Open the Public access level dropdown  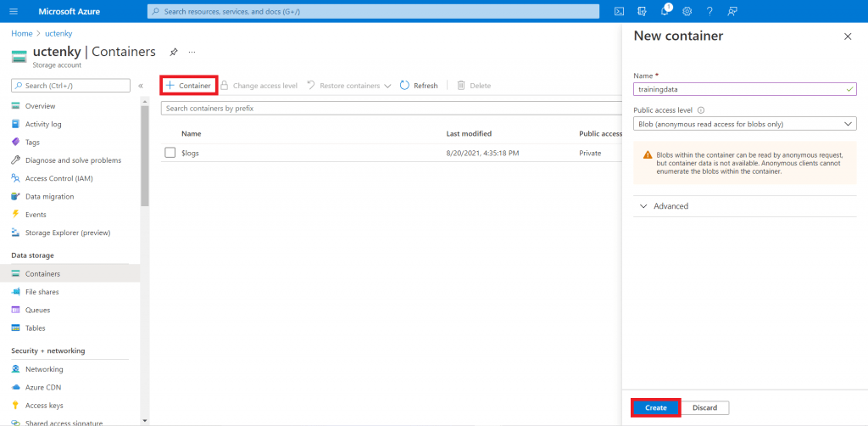pos(744,124)
